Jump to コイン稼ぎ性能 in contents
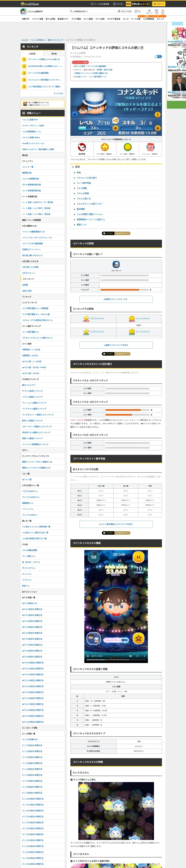The width and height of the screenshot is (186, 868). 84,183
